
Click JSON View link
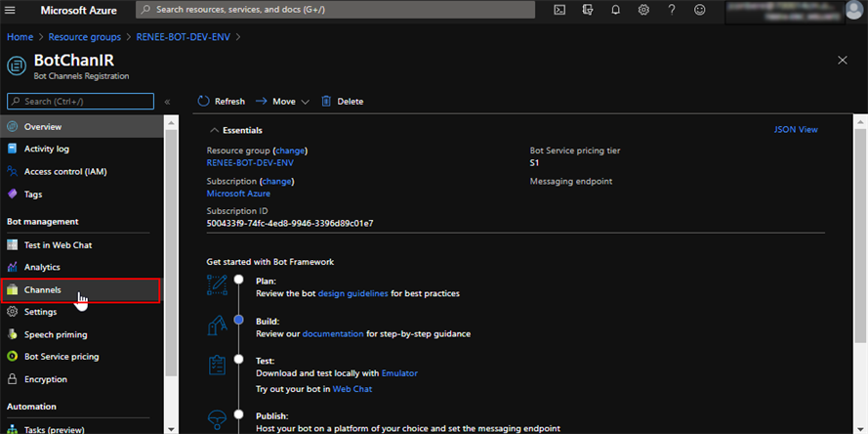tap(796, 130)
